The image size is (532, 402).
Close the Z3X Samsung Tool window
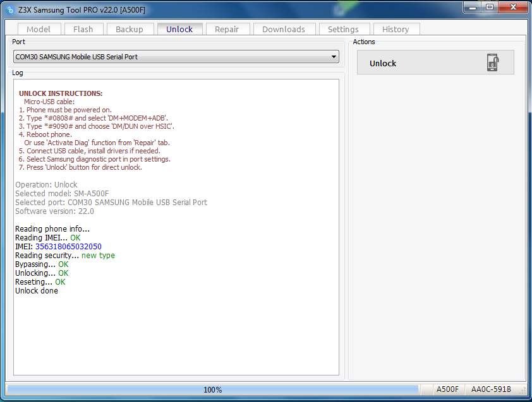513,7
